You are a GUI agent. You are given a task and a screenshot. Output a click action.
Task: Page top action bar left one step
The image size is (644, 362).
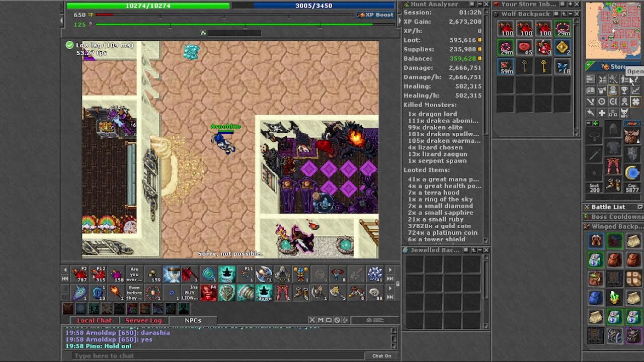pyautogui.click(x=65, y=270)
